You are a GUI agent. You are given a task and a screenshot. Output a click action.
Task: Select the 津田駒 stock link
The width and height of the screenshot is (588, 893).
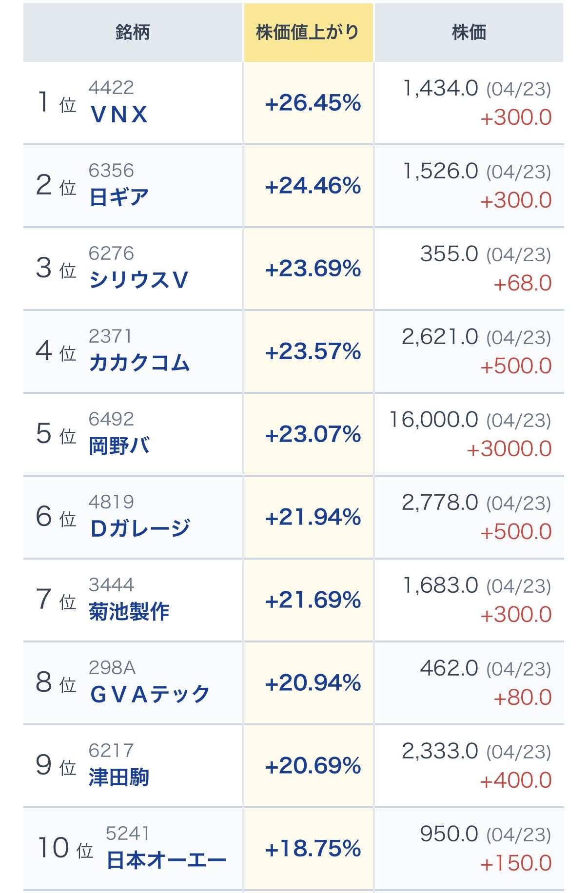pyautogui.click(x=119, y=777)
